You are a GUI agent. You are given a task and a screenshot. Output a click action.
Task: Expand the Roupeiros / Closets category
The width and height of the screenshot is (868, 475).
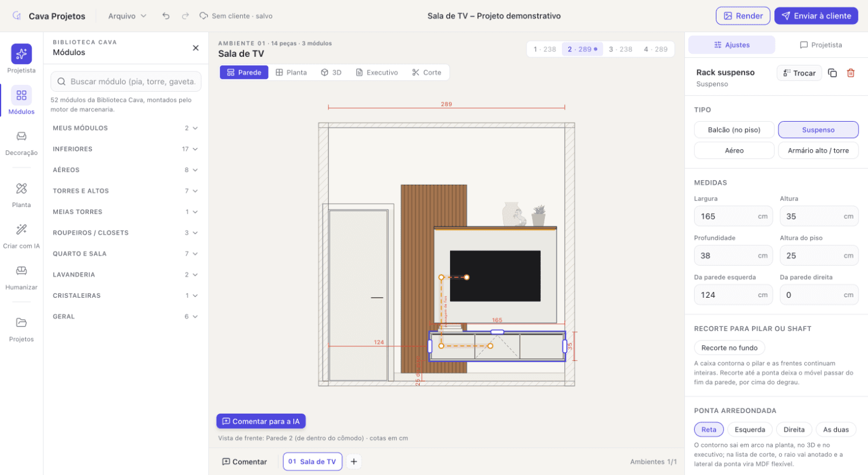coord(125,233)
